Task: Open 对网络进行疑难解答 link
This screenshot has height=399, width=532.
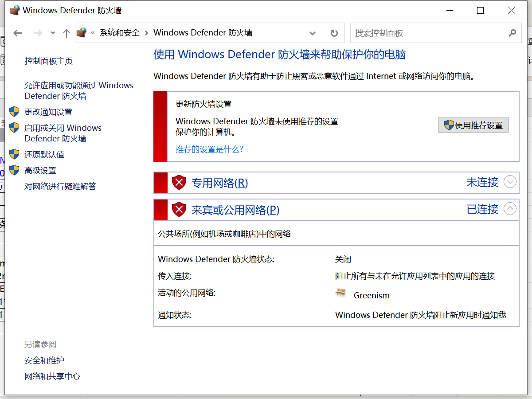Action: tap(60, 187)
